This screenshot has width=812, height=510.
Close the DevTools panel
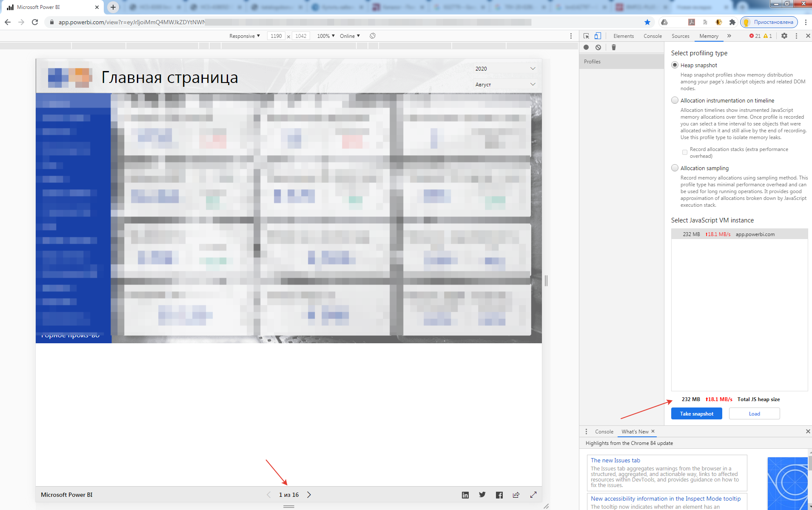(x=808, y=36)
